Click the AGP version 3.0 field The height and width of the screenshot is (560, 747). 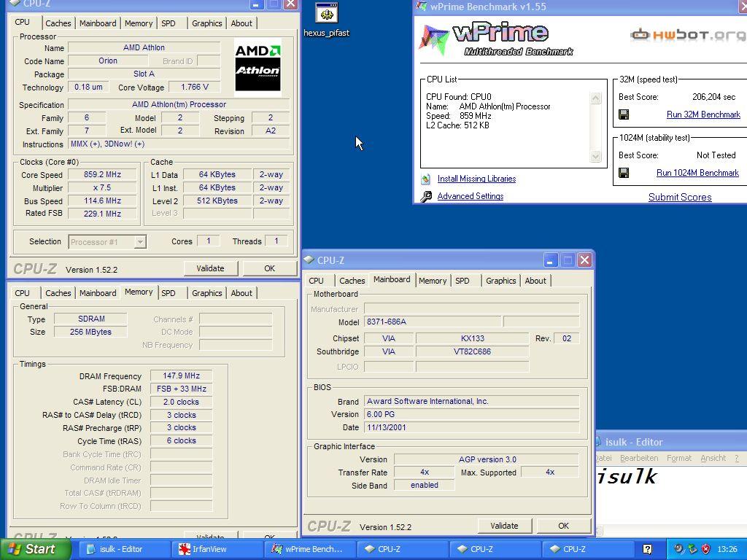(487, 459)
